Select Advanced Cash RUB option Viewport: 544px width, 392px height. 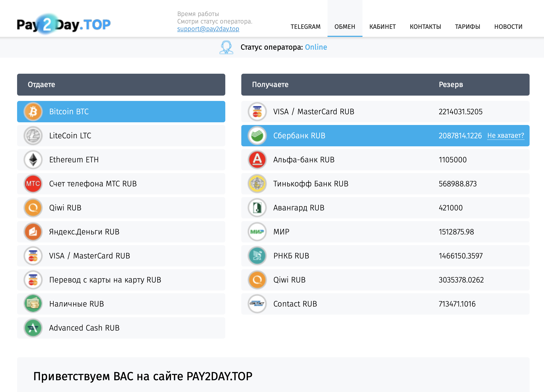point(121,328)
